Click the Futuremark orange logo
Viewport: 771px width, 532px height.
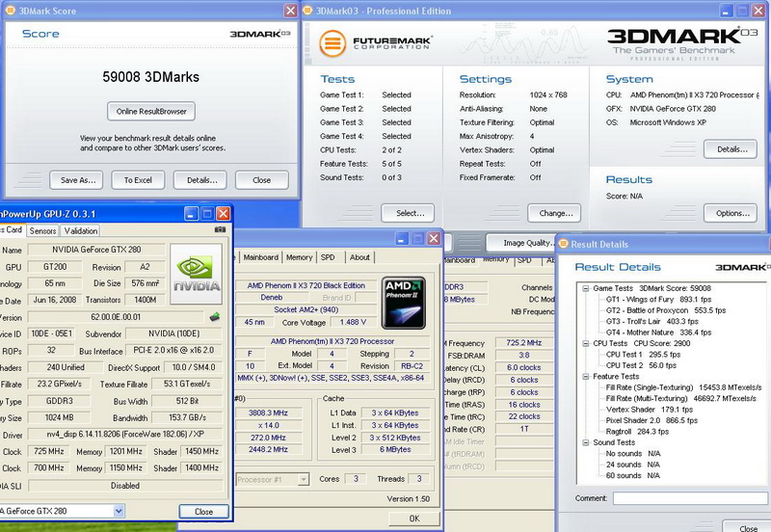[332, 43]
